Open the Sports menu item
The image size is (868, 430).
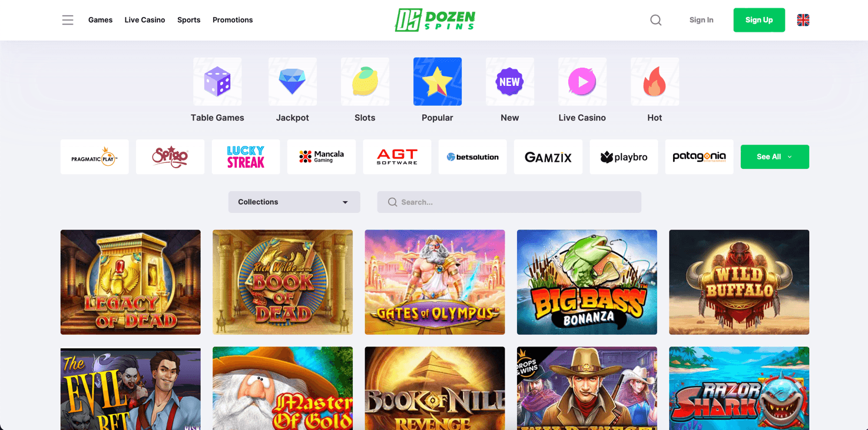[x=188, y=20]
